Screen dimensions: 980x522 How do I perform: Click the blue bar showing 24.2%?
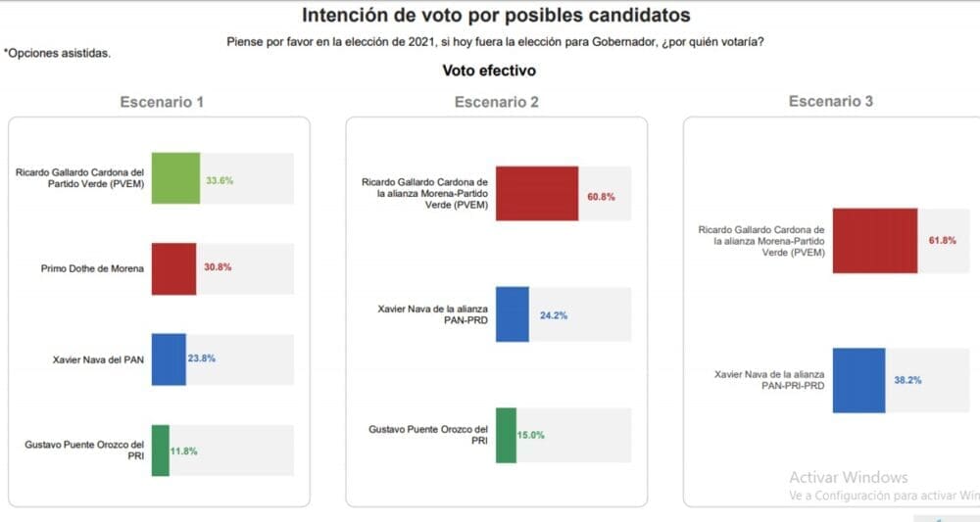click(x=512, y=314)
